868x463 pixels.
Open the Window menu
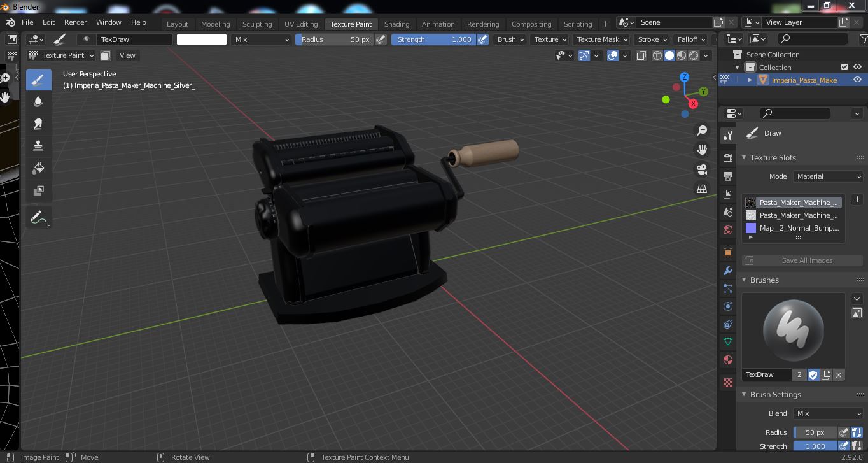108,22
